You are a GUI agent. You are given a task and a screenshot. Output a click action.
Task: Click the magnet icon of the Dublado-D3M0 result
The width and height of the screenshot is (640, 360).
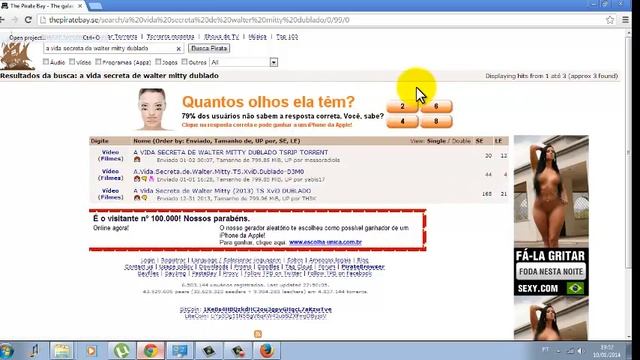137,179
